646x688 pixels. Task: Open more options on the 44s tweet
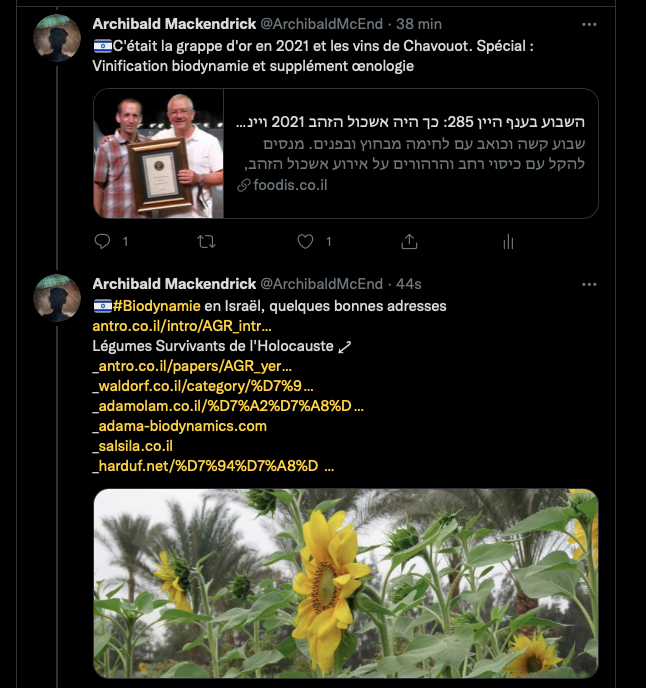click(589, 283)
